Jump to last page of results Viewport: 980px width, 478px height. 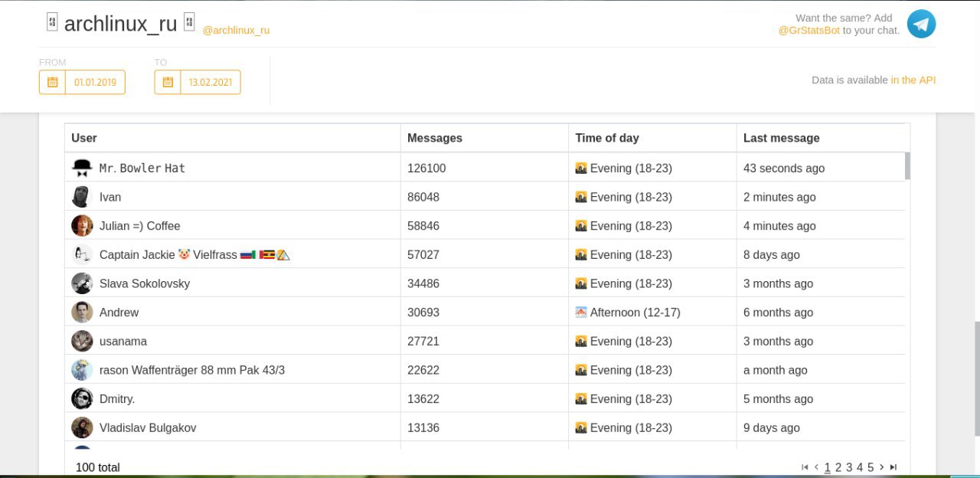coord(893,467)
